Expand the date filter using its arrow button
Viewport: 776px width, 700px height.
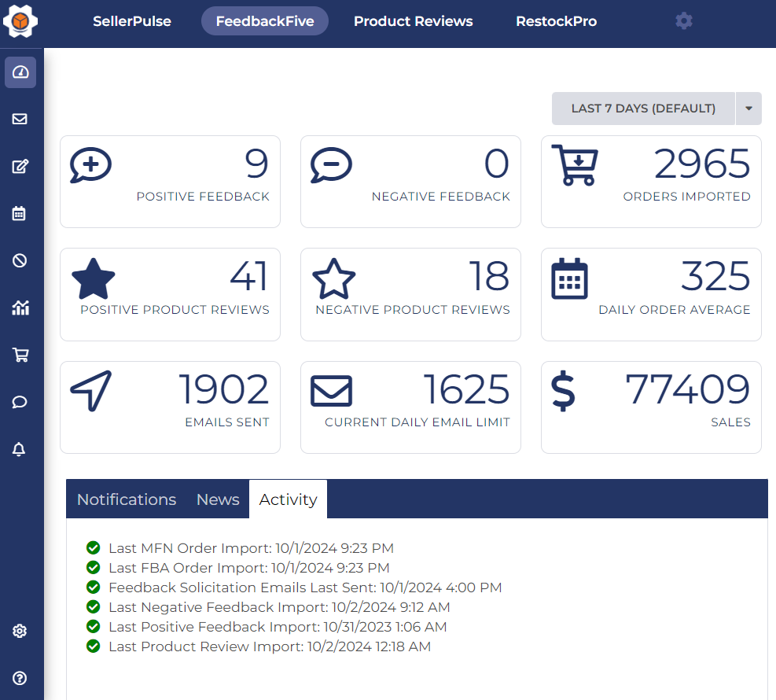(748, 108)
